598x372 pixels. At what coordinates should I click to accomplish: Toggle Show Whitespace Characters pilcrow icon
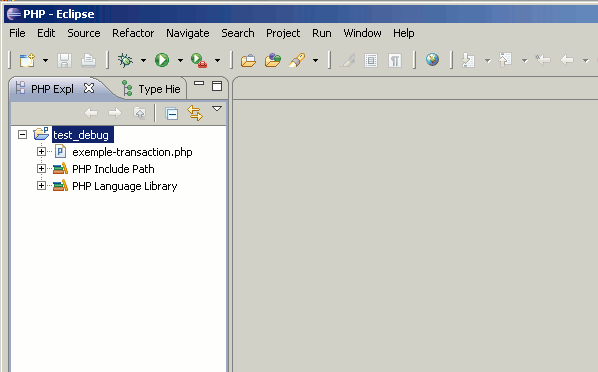395,60
